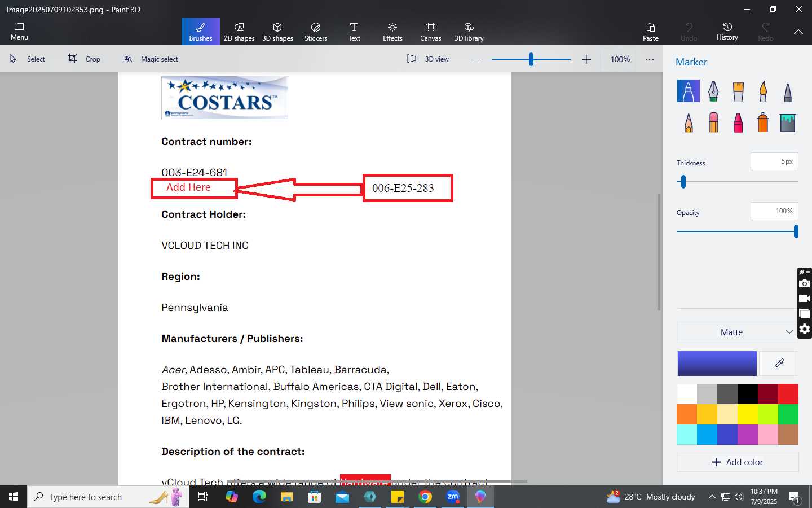
Task: Expand the Matte material dropdown
Action: coord(738,332)
